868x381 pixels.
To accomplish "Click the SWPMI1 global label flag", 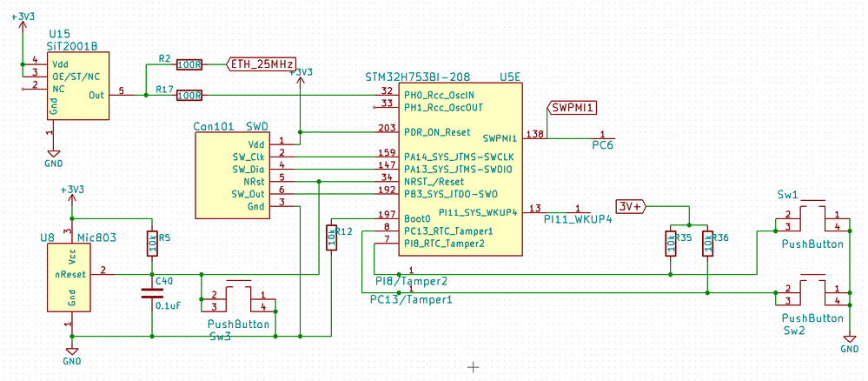I will (573, 108).
